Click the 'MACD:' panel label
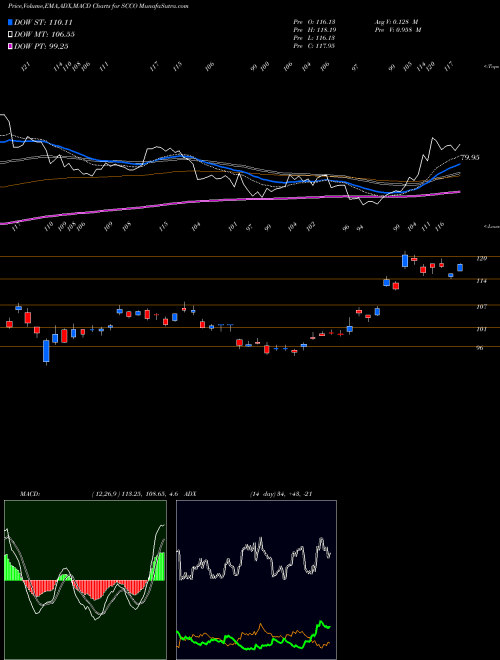Image resolution: width=500 pixels, height=660 pixels. click(x=30, y=494)
